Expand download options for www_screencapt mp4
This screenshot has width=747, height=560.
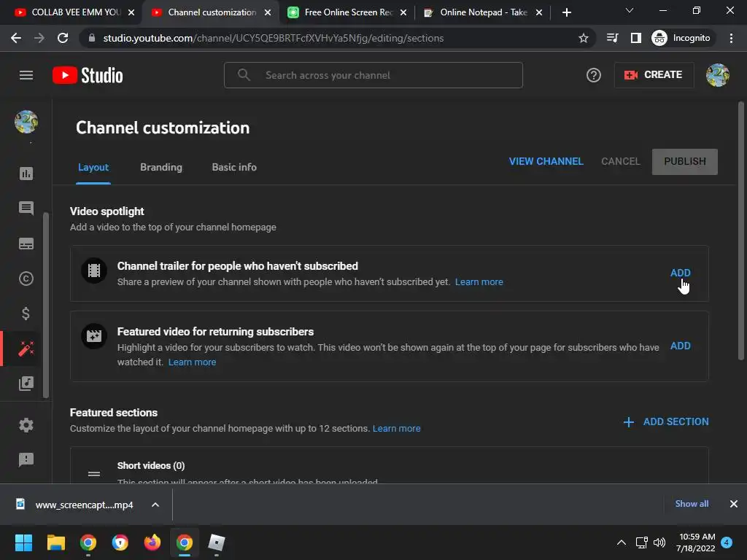[x=155, y=505]
